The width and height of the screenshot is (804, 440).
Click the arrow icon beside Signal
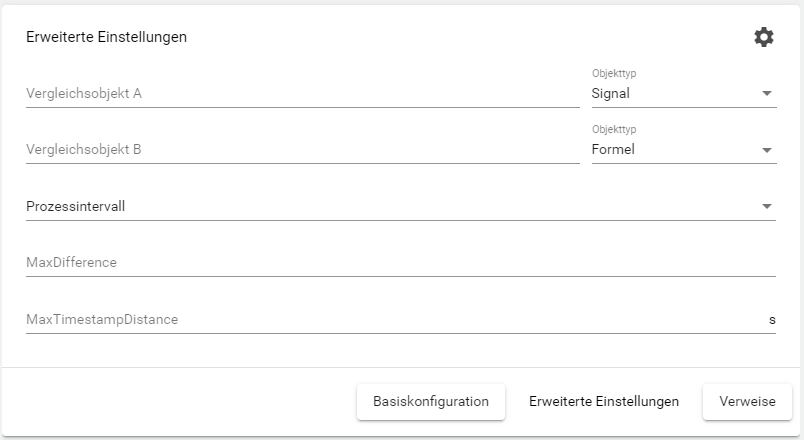(767, 94)
